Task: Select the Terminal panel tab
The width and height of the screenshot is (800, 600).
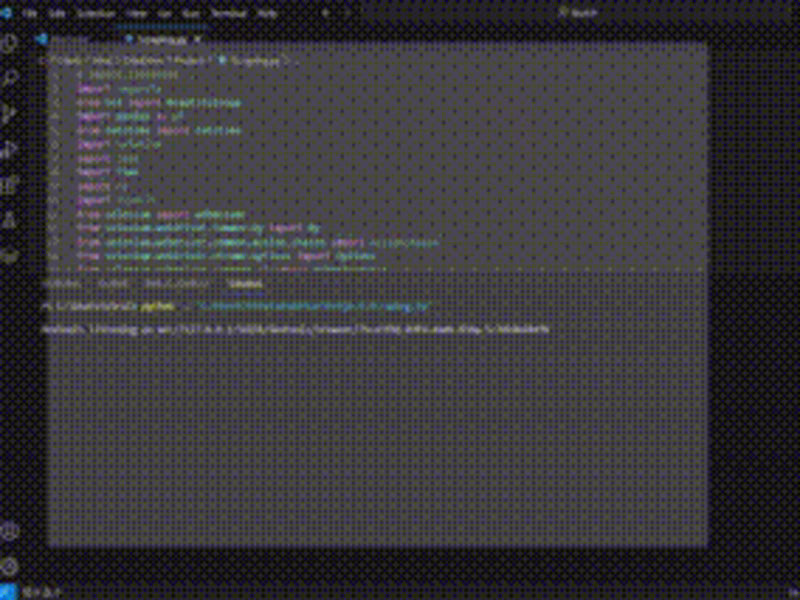Action: click(x=245, y=283)
